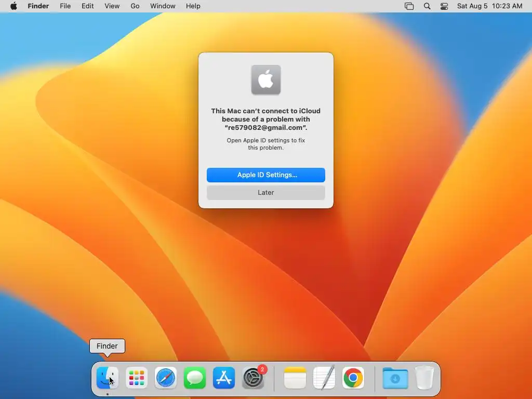Viewport: 532px width, 399px height.
Task: Open Launchpad in the Dock
Action: 137,378
